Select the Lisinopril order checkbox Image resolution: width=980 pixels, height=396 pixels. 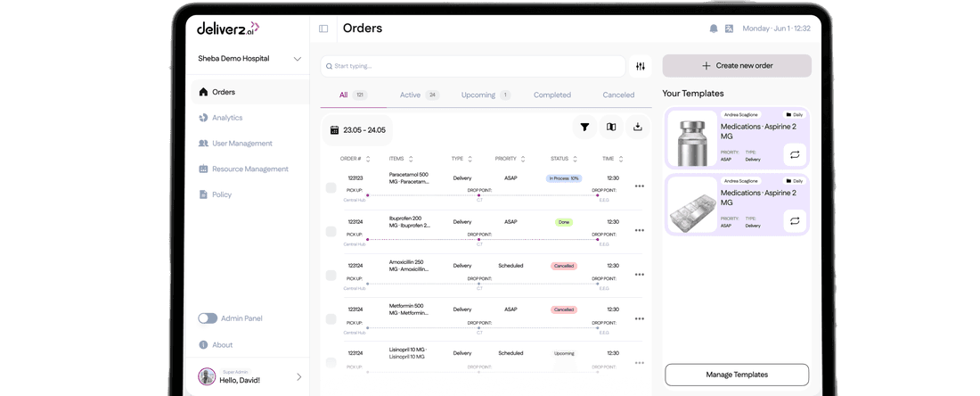pos(331,363)
